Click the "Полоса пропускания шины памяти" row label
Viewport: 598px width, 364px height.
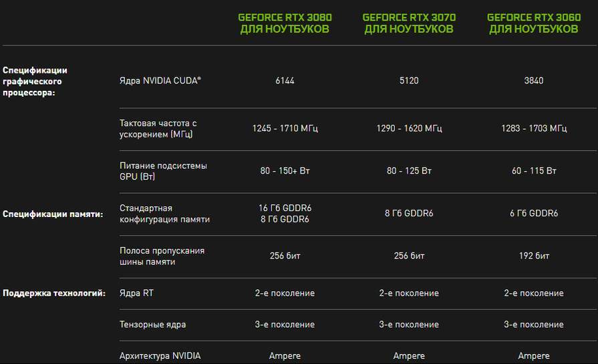click(162, 256)
